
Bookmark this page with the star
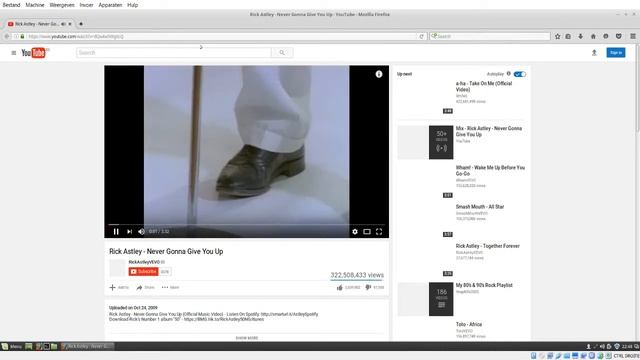[558, 36]
